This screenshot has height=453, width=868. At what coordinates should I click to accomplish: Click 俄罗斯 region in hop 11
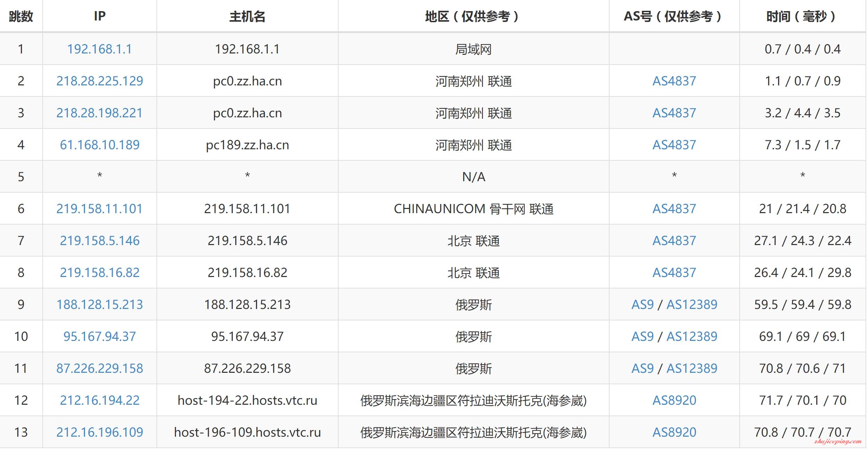click(473, 368)
